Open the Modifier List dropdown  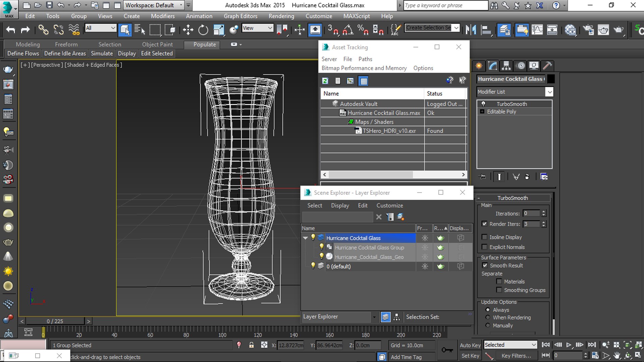tap(549, 92)
